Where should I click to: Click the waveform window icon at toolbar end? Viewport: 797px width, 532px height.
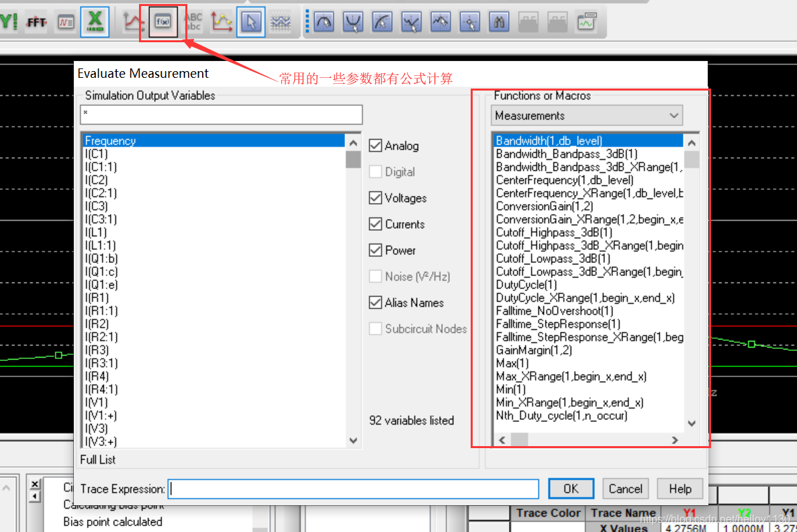pyautogui.click(x=587, y=22)
